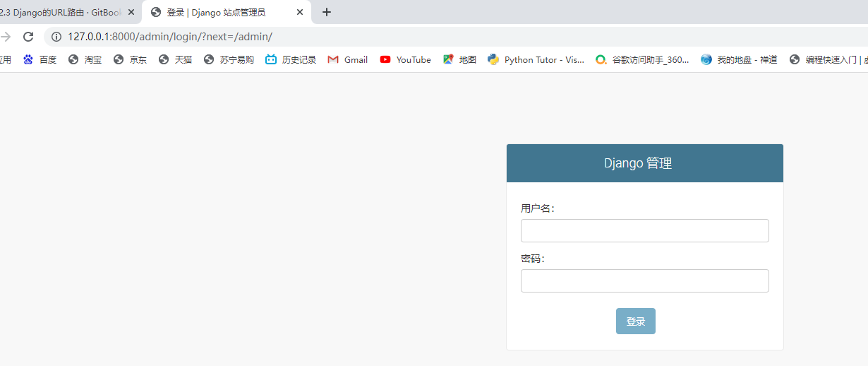Click the site information icon in address bar

(x=56, y=37)
